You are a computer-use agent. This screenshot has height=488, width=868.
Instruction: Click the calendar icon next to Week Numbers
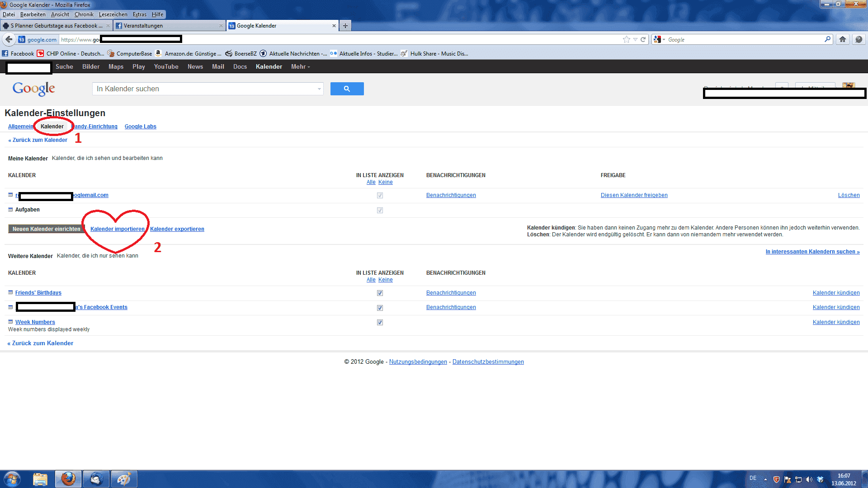(10, 322)
